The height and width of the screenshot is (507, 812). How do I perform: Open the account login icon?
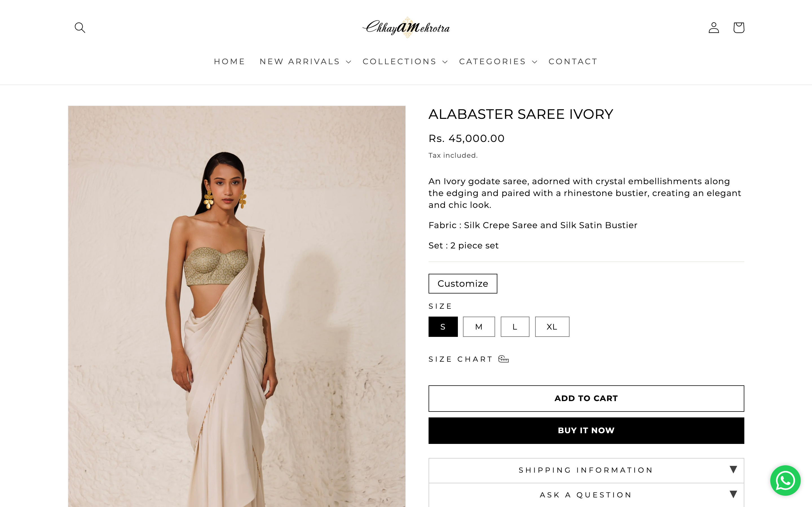(714, 28)
